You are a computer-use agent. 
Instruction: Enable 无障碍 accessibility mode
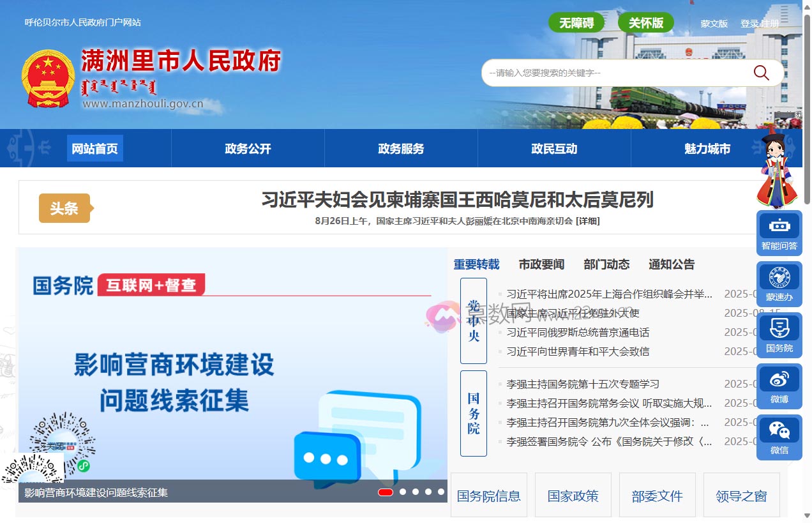pyautogui.click(x=576, y=22)
